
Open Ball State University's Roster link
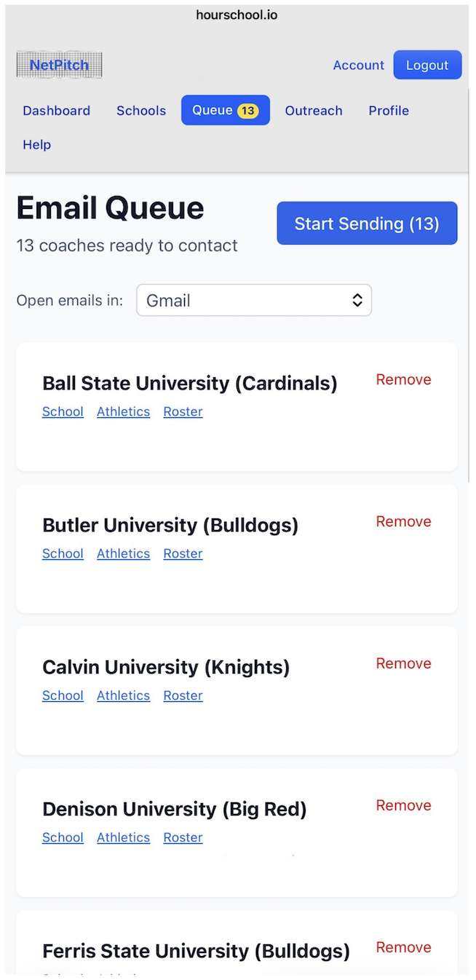tap(183, 411)
